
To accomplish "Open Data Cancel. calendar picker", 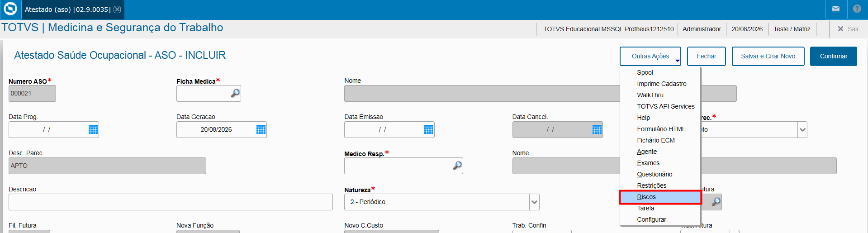I will 597,129.
